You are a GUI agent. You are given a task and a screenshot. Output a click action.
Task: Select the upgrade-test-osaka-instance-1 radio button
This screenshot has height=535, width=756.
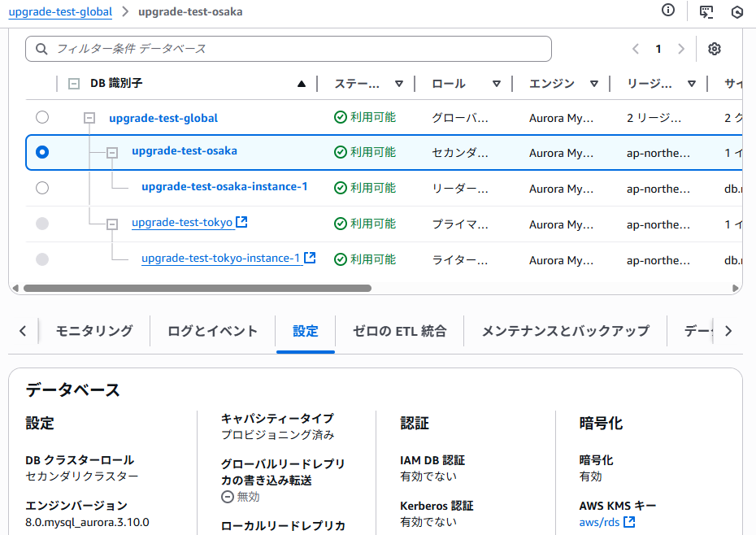pos(42,188)
